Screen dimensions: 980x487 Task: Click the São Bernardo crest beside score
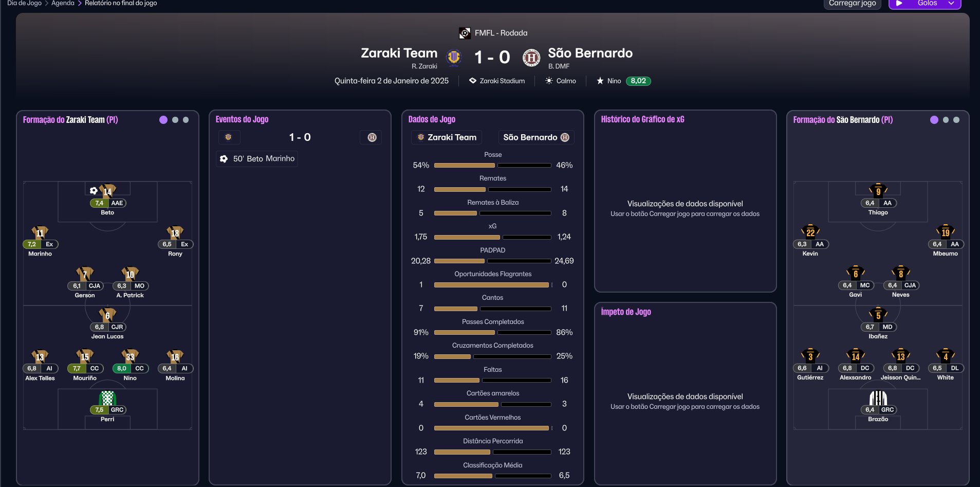click(531, 57)
